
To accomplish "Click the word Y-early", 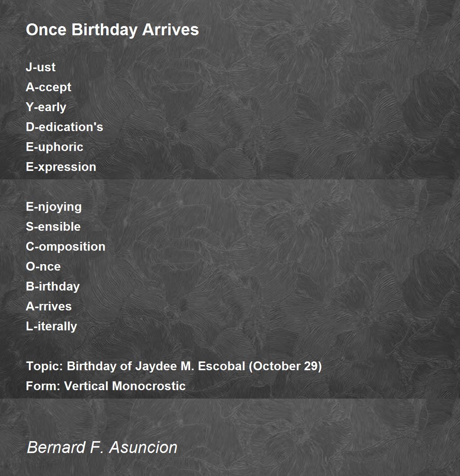I will pos(46,107).
